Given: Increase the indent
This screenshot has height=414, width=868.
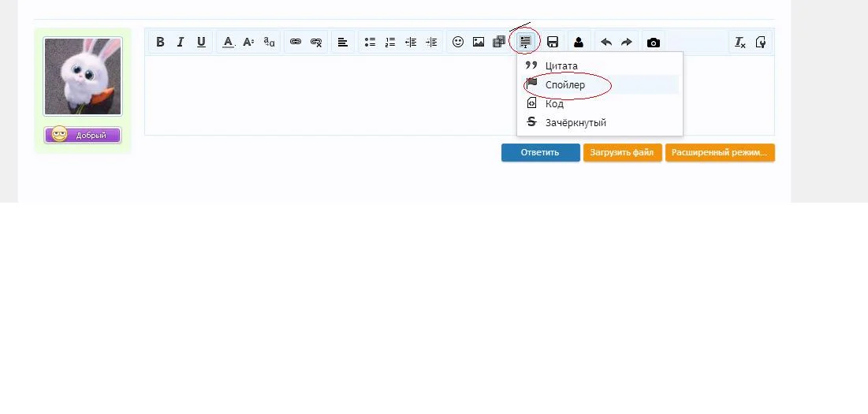Looking at the screenshot, I should click(x=431, y=42).
